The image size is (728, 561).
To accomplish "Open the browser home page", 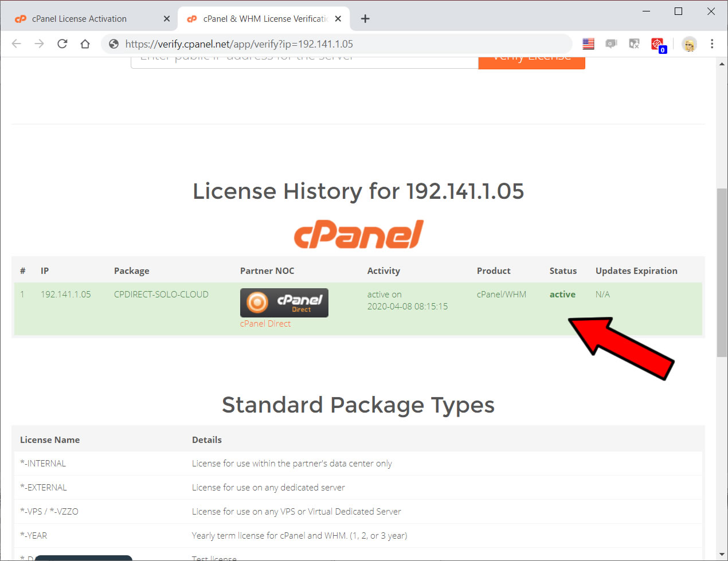I will tap(85, 44).
